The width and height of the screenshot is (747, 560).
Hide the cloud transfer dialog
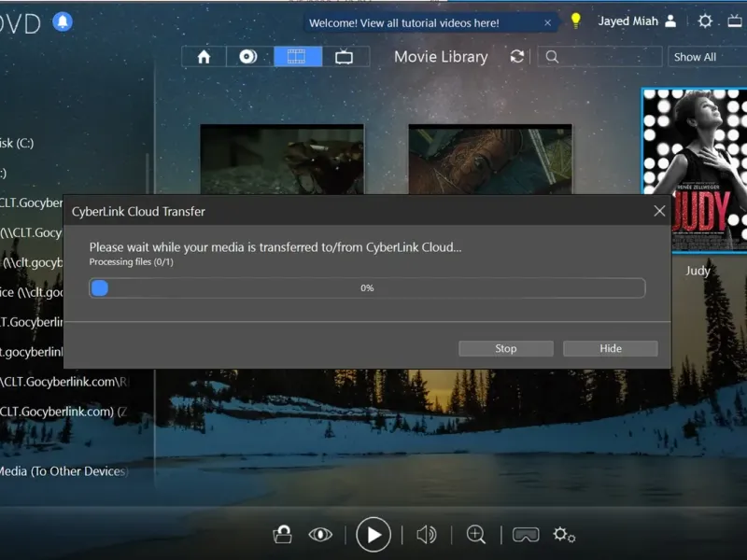click(611, 348)
